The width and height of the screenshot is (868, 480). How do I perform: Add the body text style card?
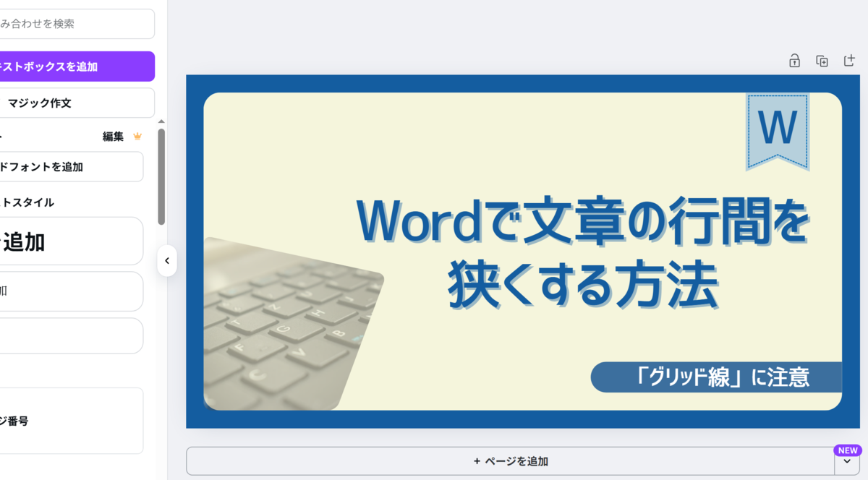71,336
